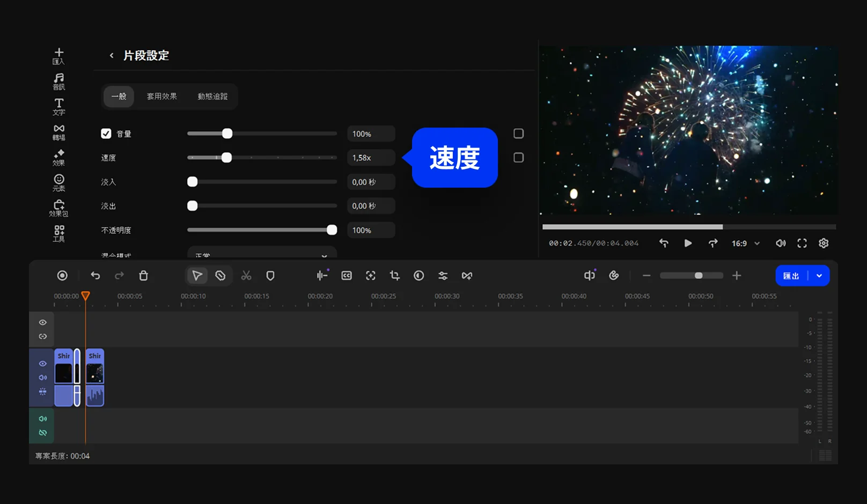Viewport: 867px width, 504px height.
Task: Click the 不透明度 opacity slider handle
Action: (332, 230)
